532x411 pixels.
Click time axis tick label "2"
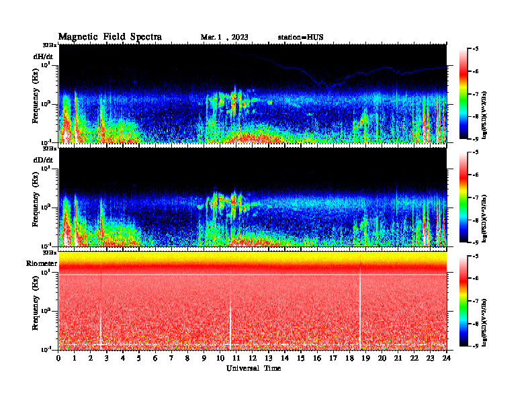91,359
